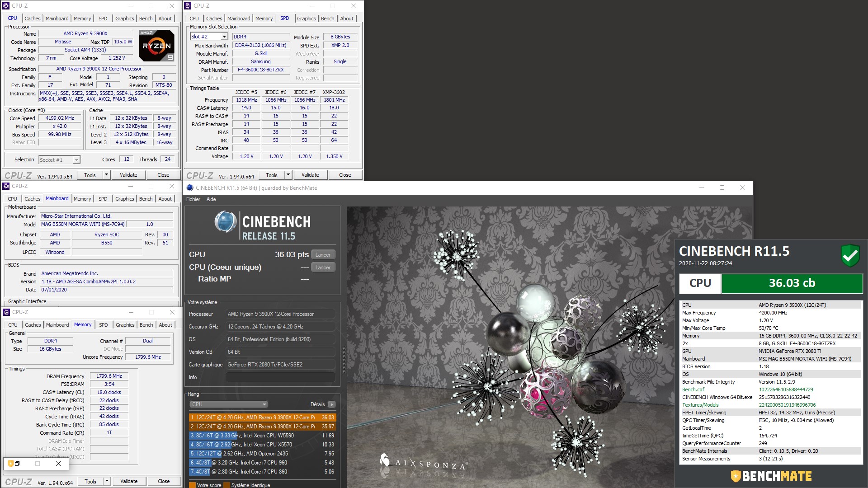868x488 pixels.
Task: Click the Cinebench sphere logo
Action: [226, 222]
